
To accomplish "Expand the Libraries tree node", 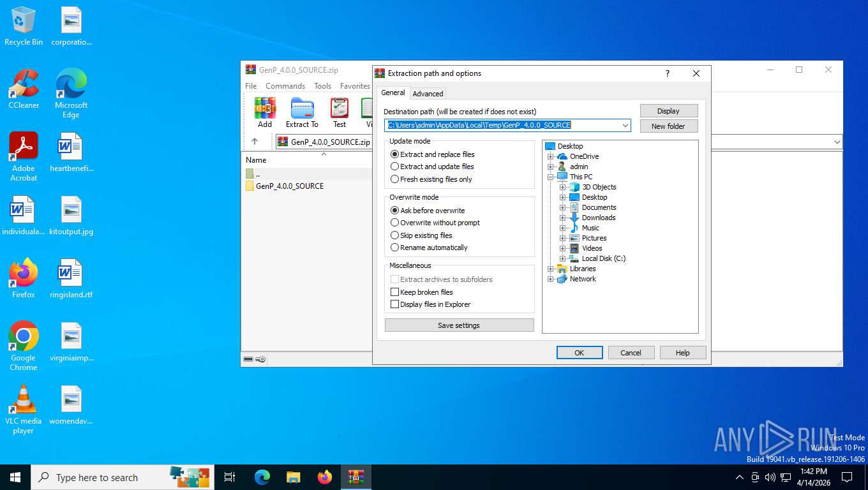I will [x=550, y=269].
